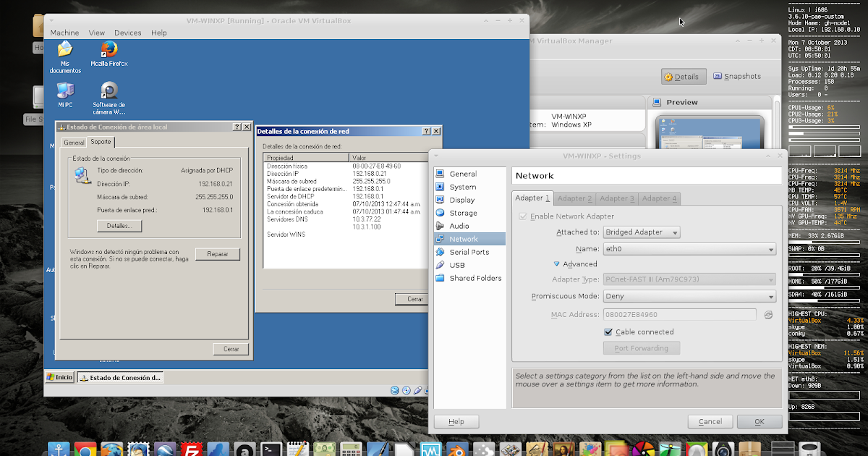Toggle Enable Network Adapter checkbox
The image size is (868, 456).
coord(523,216)
